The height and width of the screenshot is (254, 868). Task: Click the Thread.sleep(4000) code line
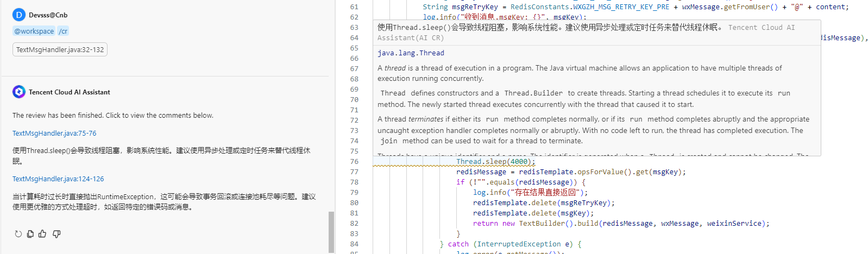pos(496,161)
